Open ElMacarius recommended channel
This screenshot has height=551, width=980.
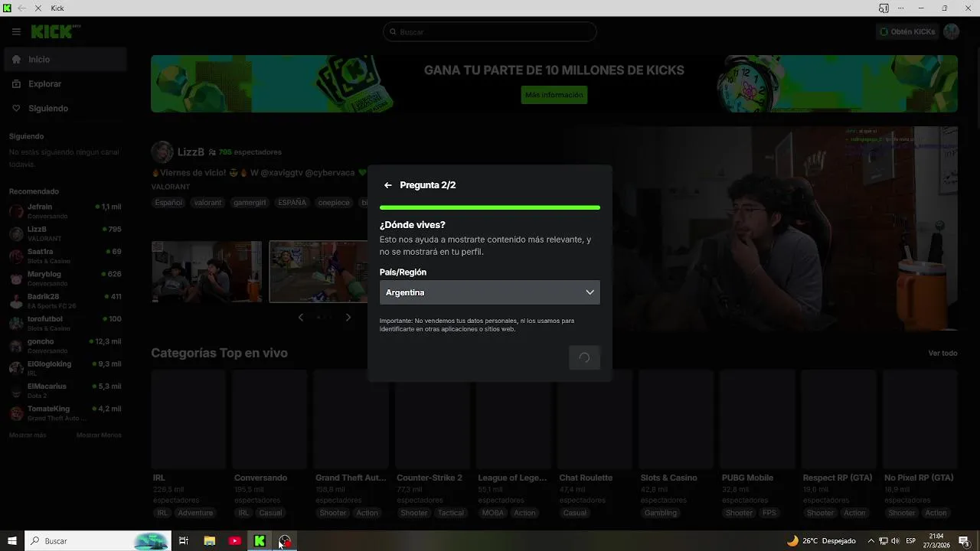point(65,390)
